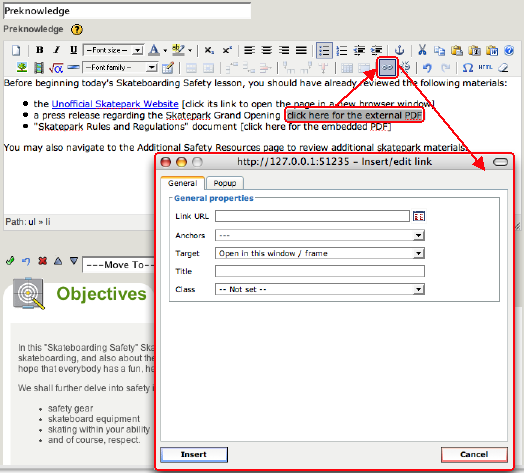Click the blue undo arrow below the editor
This screenshot has width=524, height=473.
(x=26, y=261)
